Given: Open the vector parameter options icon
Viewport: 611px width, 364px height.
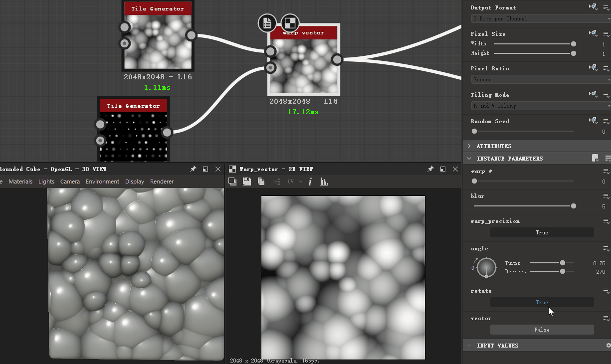Looking at the screenshot, I should click(x=606, y=319).
